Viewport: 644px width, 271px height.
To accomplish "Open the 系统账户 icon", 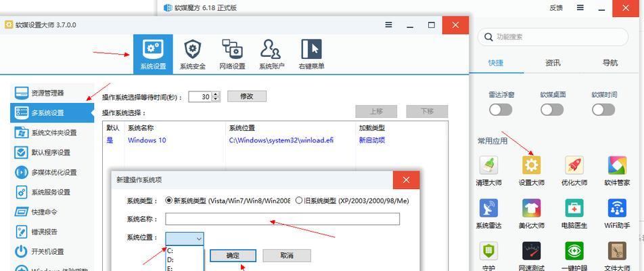I will point(271,49).
